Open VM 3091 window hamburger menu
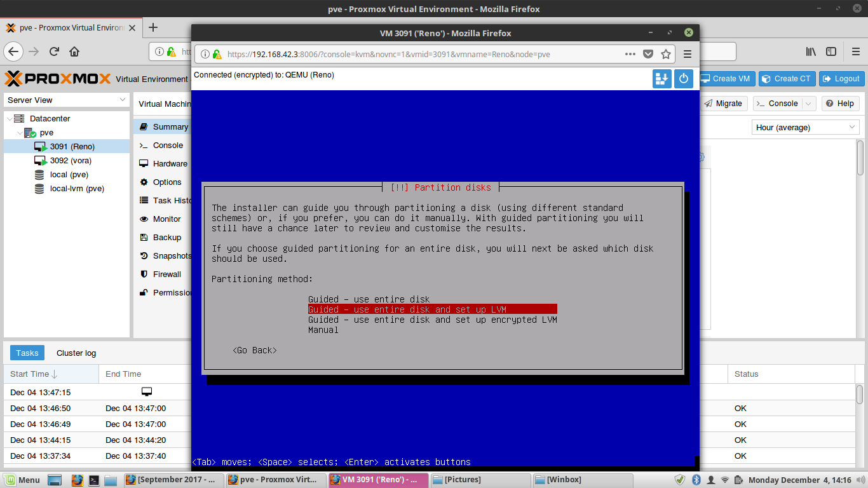This screenshot has width=868, height=488. (688, 54)
